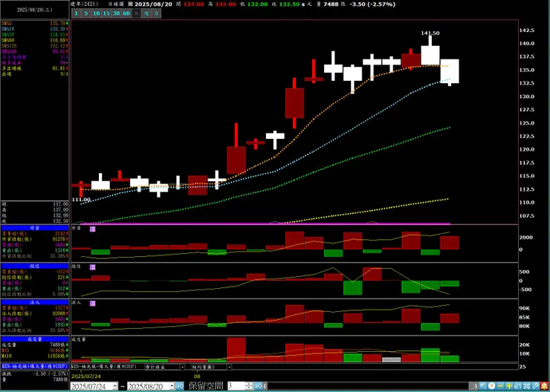Click the SMA240 value row

[35, 51]
